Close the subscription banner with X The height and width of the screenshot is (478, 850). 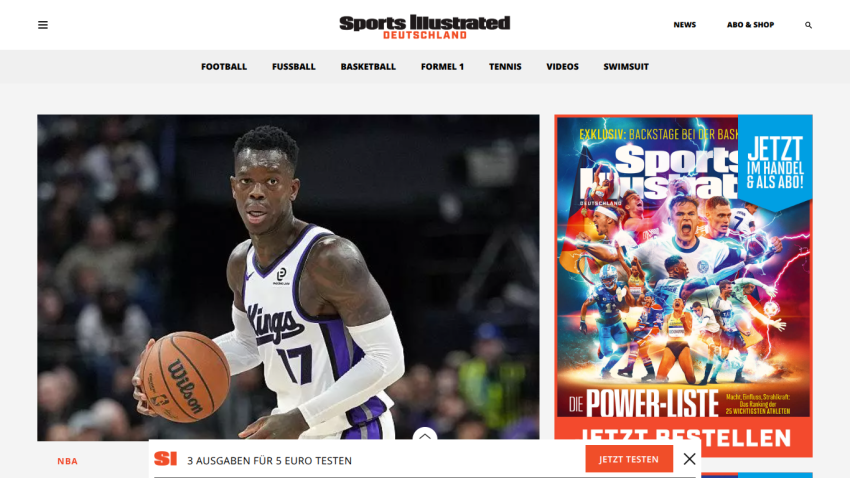coord(690,459)
